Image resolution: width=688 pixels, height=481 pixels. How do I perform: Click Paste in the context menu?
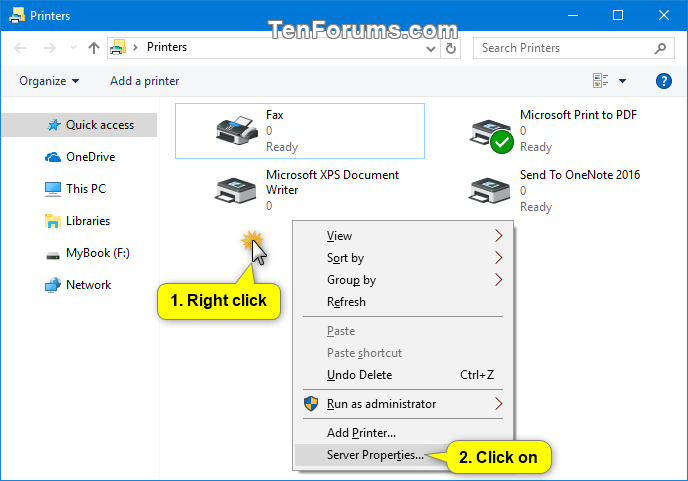point(403,331)
